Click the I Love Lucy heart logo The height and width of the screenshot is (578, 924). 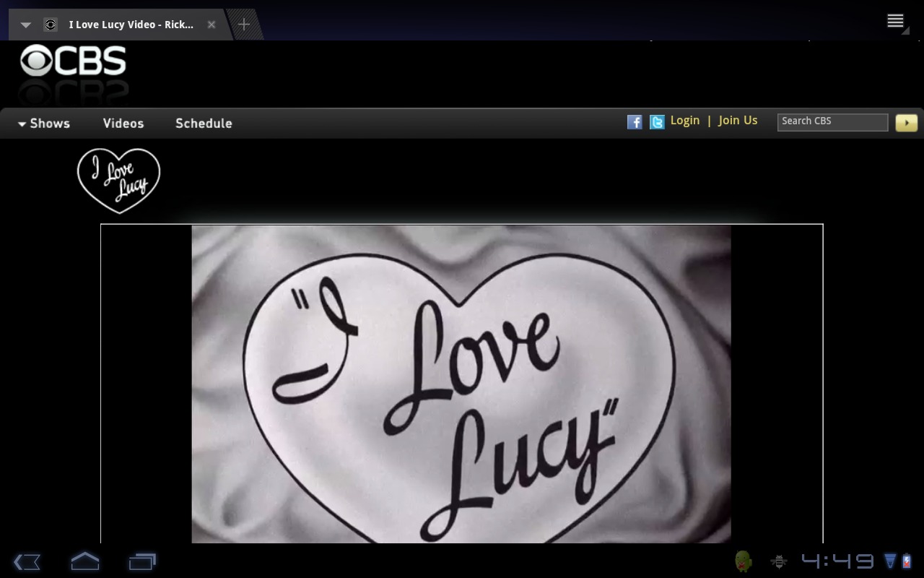point(118,181)
